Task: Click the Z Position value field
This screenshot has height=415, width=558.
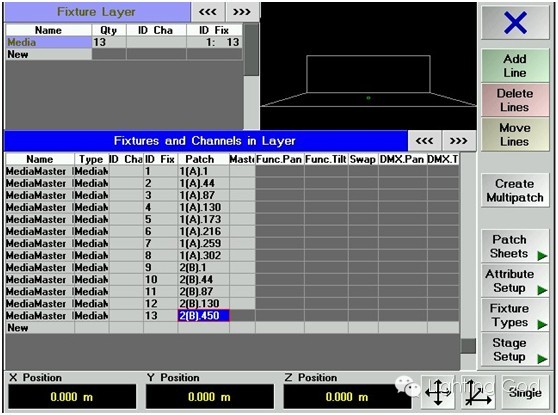Action: [347, 396]
